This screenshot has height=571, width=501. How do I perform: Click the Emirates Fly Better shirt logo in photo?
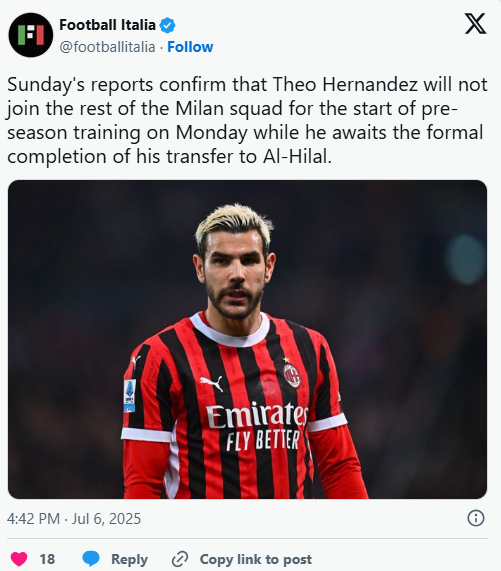(258, 426)
